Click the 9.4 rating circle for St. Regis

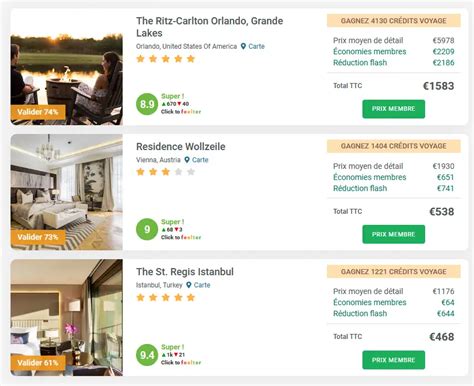(147, 355)
